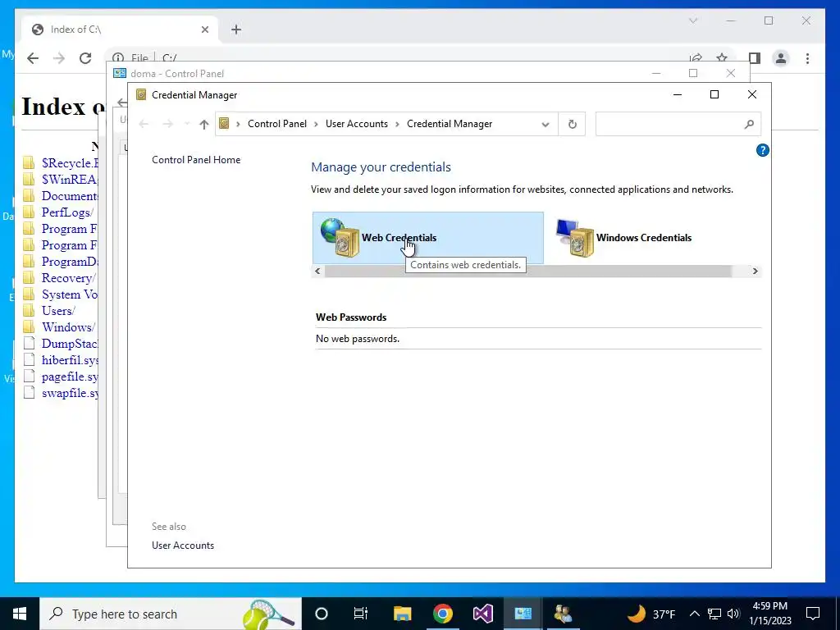Open volume control in system tray
The width and height of the screenshot is (840, 630).
point(733,614)
